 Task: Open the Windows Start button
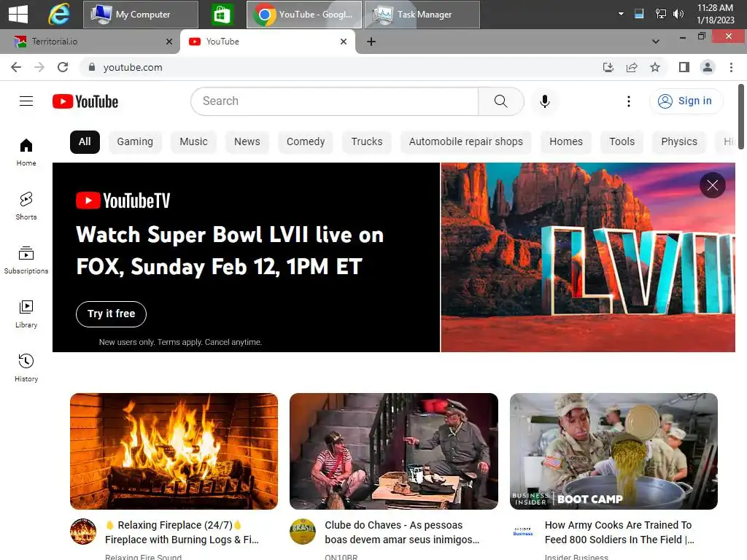[18, 15]
